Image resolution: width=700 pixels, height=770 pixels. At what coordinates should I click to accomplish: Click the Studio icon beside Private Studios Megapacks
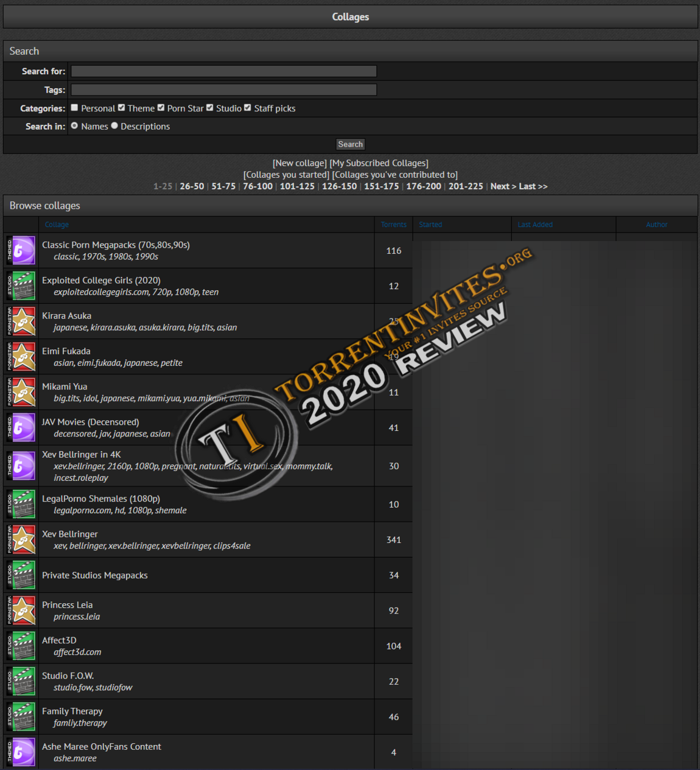coord(21,575)
